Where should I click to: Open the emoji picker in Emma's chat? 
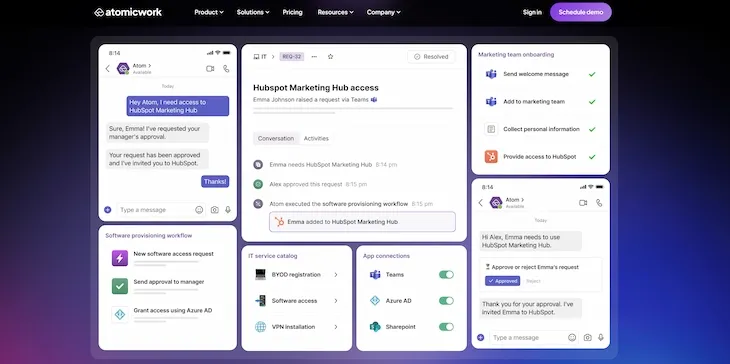pos(199,210)
